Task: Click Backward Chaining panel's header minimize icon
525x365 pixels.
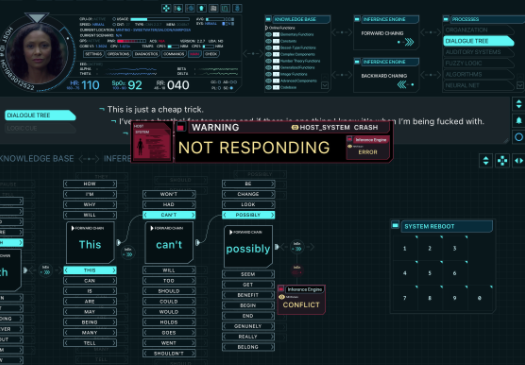Action: 357,62
